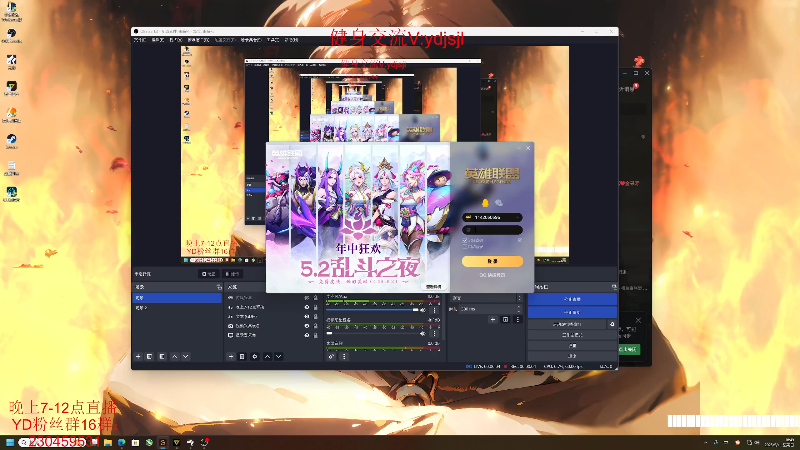Toggle visibility eye of the fifth source
800x450 pixels.
(307, 335)
